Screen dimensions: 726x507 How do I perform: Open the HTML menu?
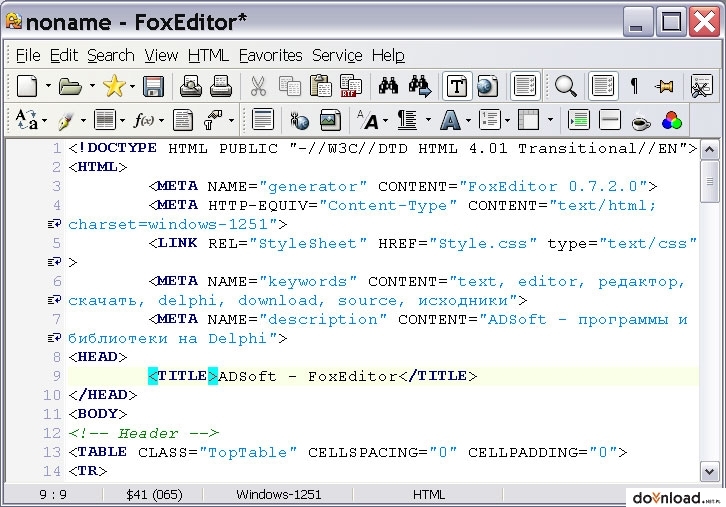click(x=208, y=55)
